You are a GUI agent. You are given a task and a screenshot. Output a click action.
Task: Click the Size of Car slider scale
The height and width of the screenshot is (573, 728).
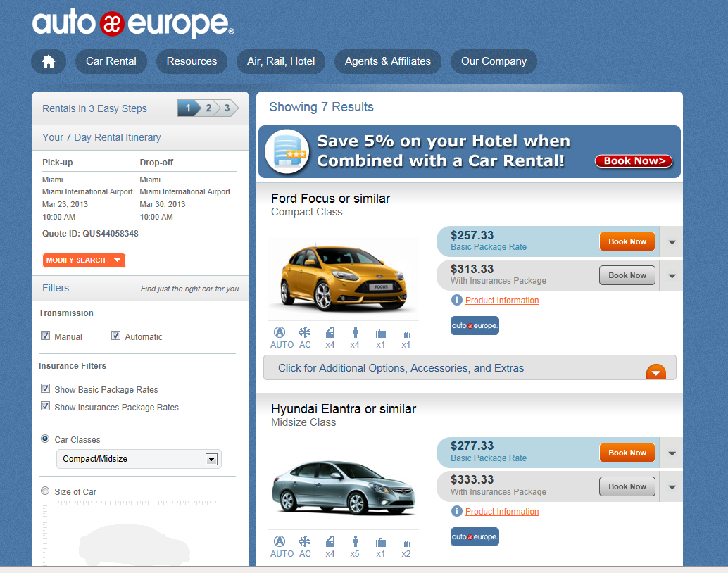134,503
